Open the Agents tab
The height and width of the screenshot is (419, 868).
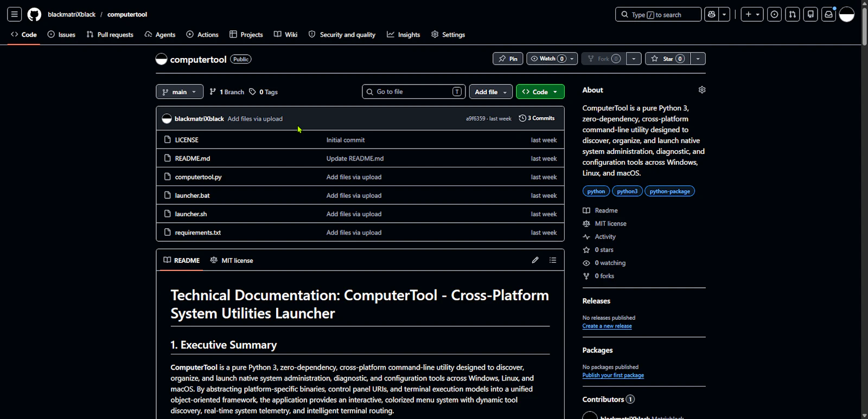pos(160,35)
